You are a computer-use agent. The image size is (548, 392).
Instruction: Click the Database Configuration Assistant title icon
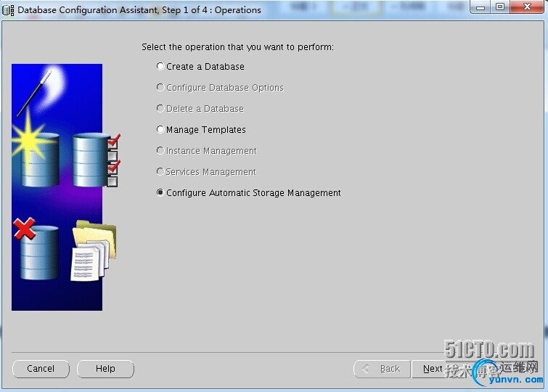click(8, 10)
